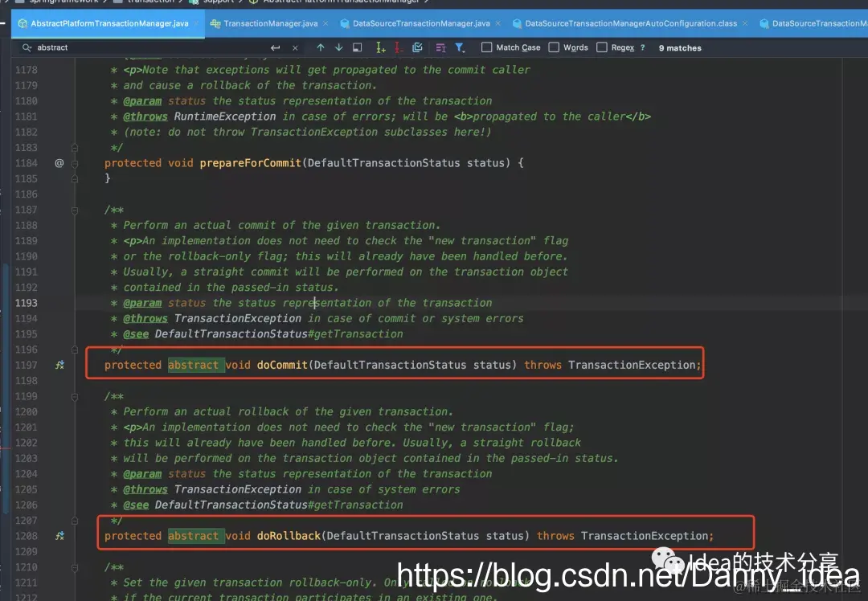Add selection for next occurrence icon
The height and width of the screenshot is (601, 868).
380,47
